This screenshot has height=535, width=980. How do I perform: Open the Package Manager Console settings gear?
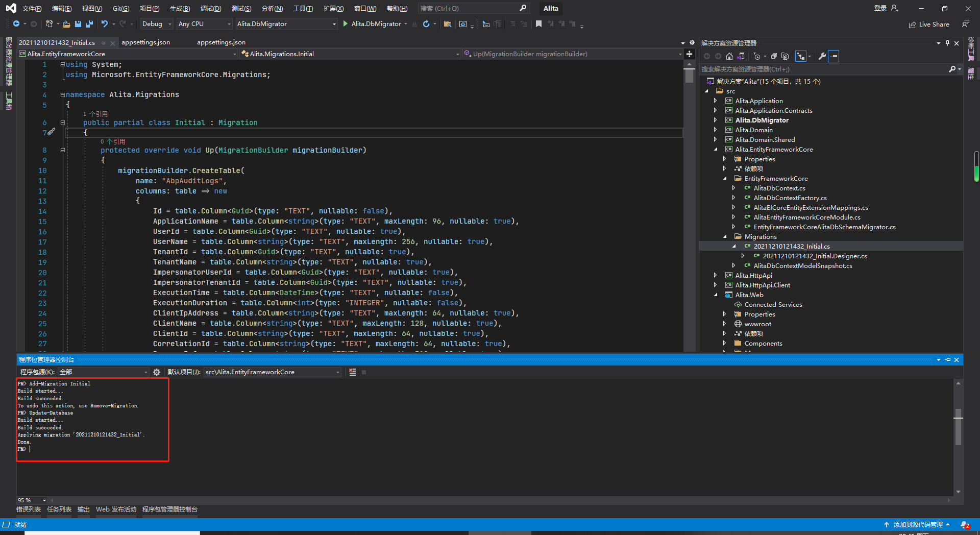point(157,372)
